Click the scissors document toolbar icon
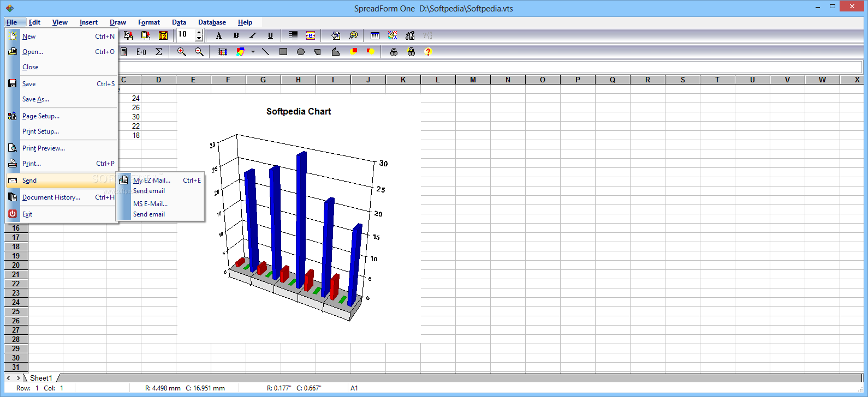Viewport: 868px width, 397px height. tap(410, 35)
